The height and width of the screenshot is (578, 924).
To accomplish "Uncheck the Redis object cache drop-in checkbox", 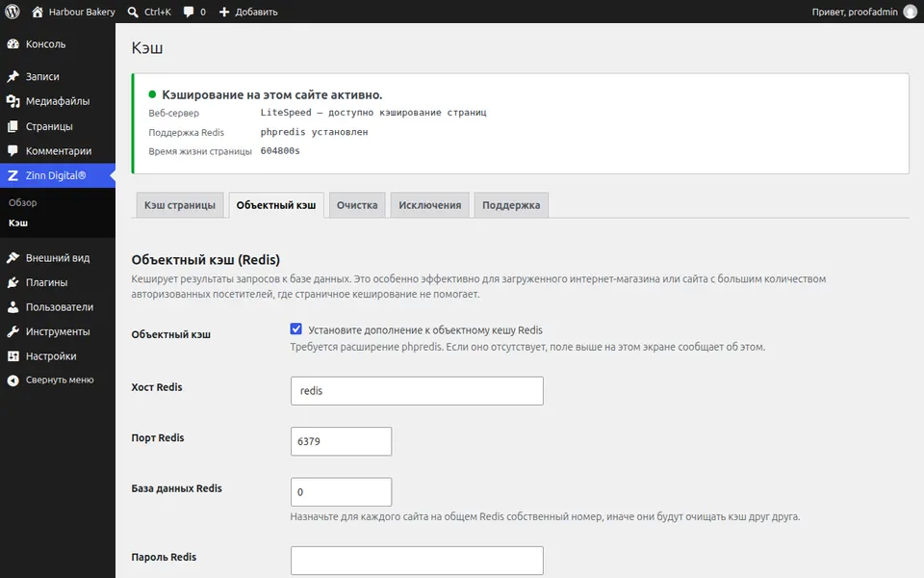I will (295, 329).
